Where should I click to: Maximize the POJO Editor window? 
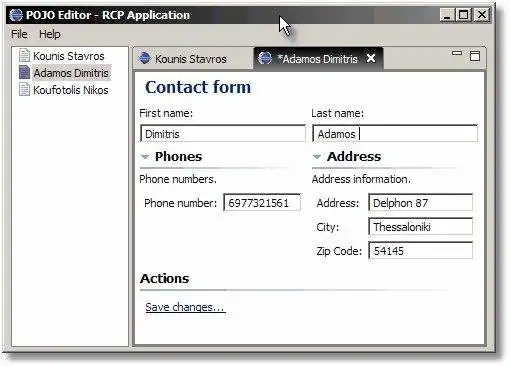click(463, 15)
